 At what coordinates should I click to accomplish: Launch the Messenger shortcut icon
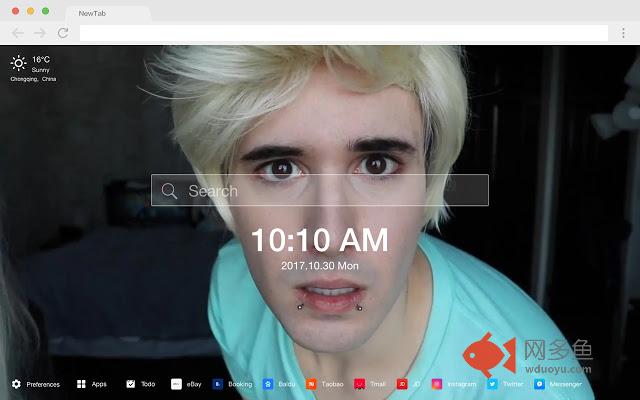click(539, 384)
